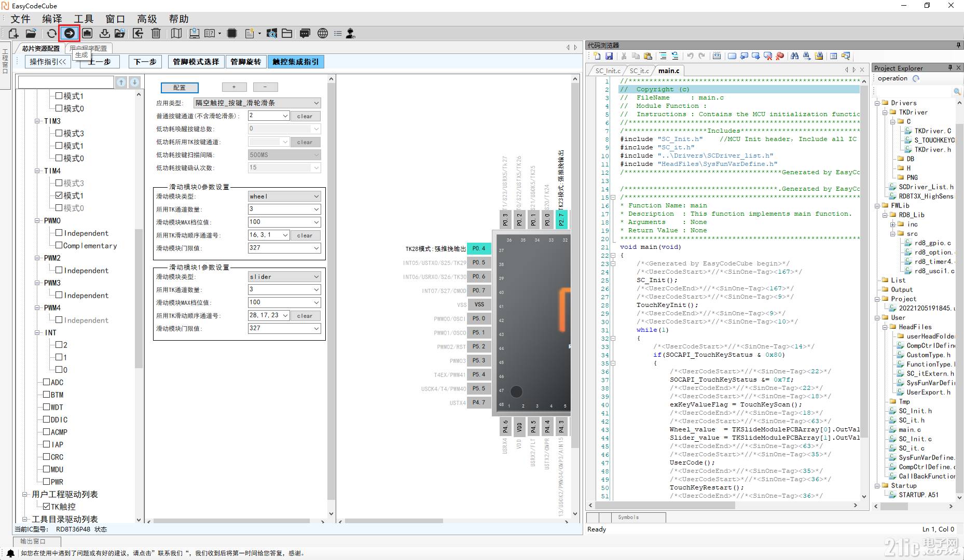The height and width of the screenshot is (560, 964).
Task: Check the WDT checkbox
Action: point(47,407)
